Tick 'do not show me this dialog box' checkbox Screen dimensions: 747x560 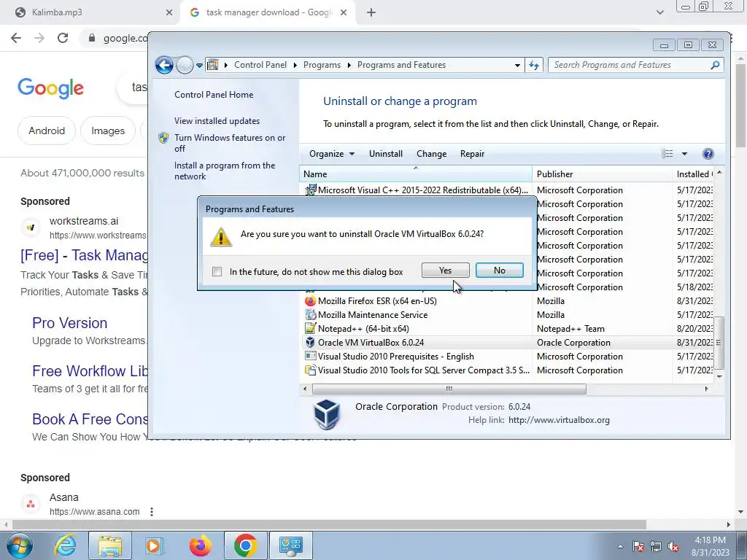[x=217, y=272]
